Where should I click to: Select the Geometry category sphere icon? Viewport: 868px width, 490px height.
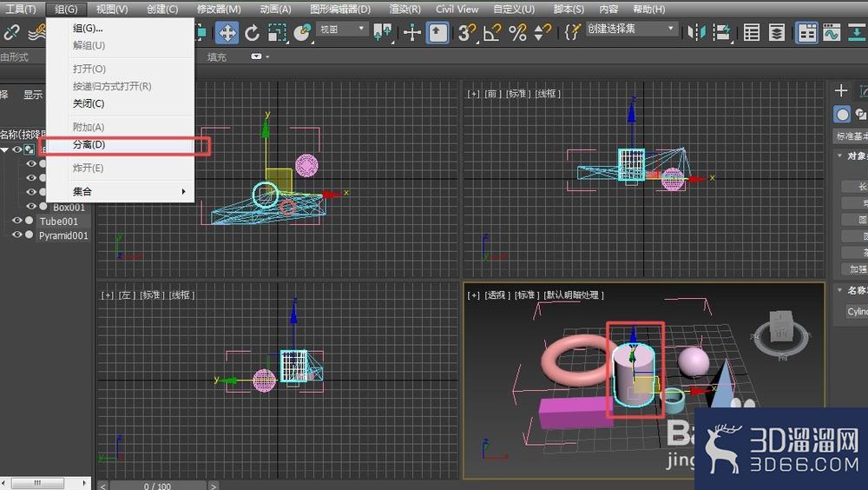(x=842, y=115)
